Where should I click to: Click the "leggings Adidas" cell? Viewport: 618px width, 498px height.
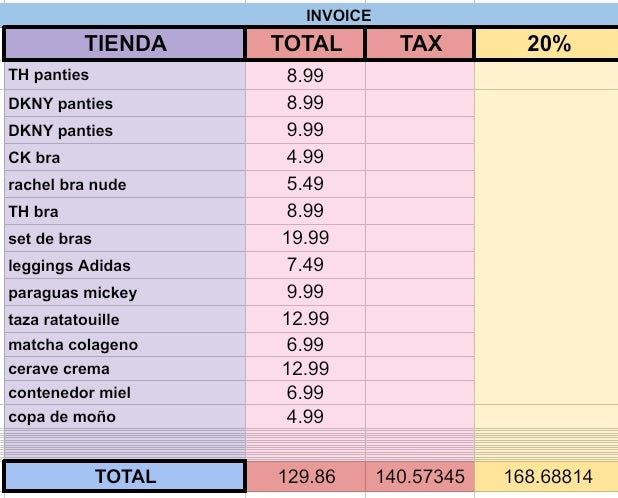coord(125,265)
